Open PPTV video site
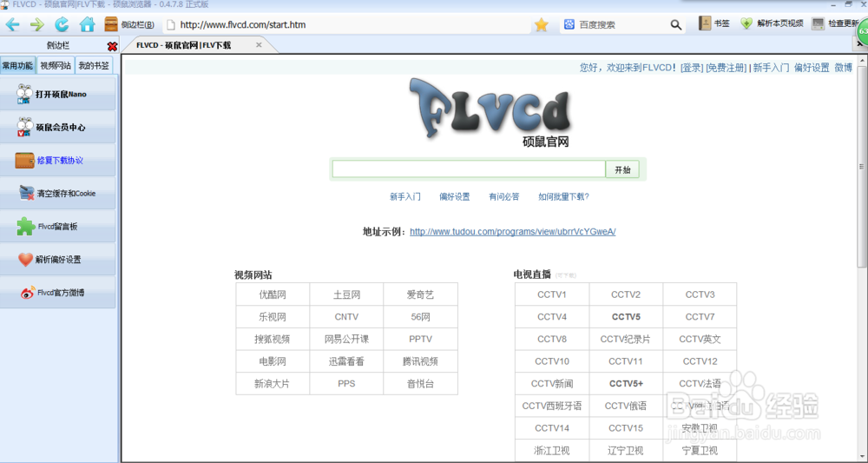 421,339
